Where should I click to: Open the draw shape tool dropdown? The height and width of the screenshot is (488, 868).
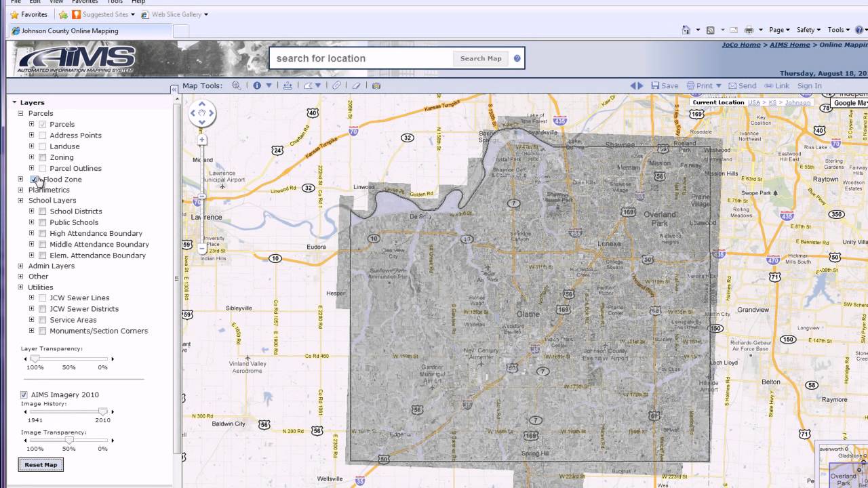[x=317, y=85]
